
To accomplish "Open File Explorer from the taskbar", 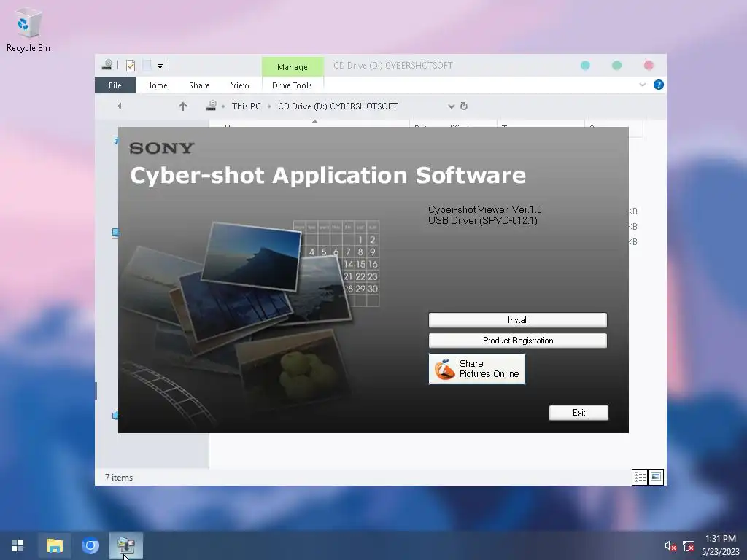I will coord(54,545).
